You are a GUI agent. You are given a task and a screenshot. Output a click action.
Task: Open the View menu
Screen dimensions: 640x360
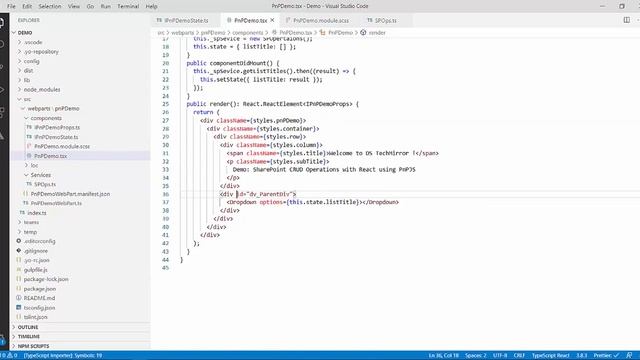pyautogui.click(x=74, y=6)
